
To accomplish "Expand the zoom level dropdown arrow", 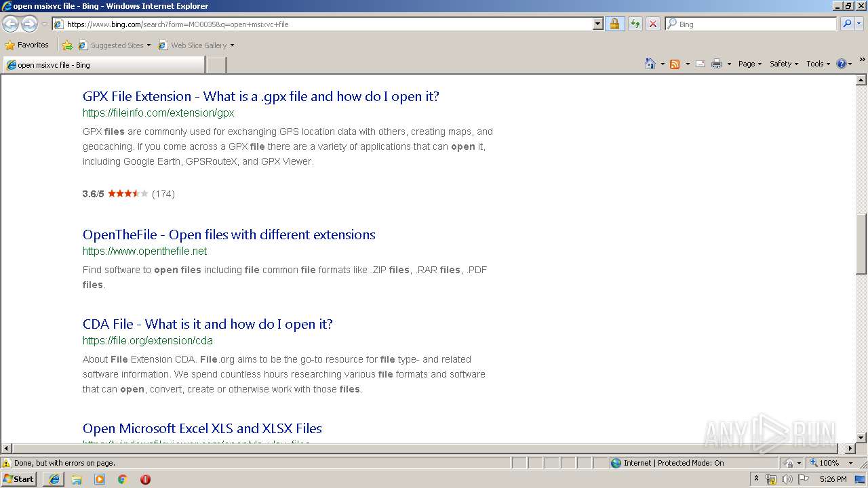I will point(851,464).
